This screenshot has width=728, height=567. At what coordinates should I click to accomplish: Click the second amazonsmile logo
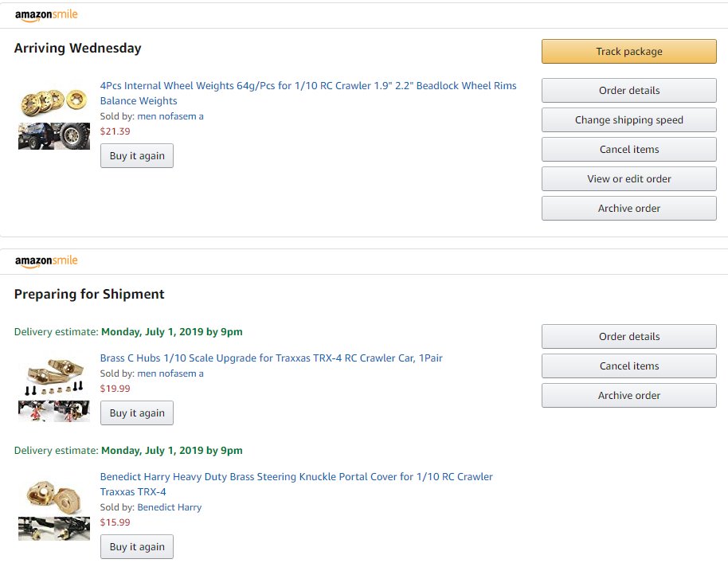[46, 261]
